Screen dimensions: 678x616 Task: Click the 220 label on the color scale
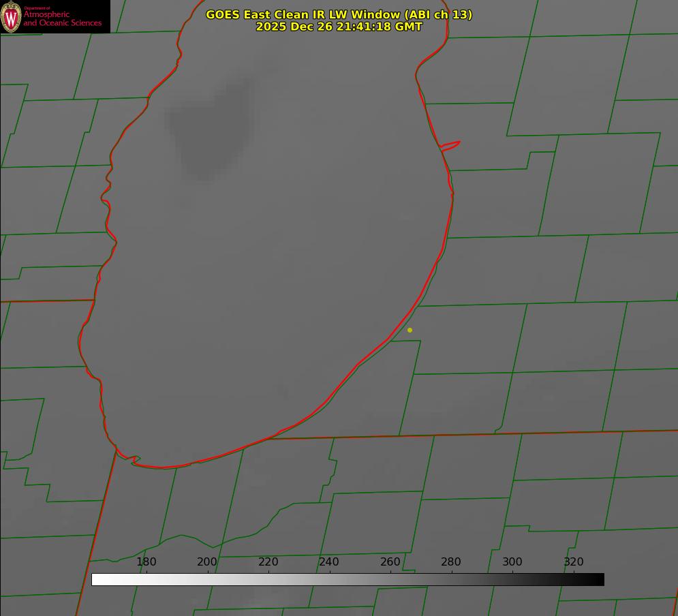point(268,561)
